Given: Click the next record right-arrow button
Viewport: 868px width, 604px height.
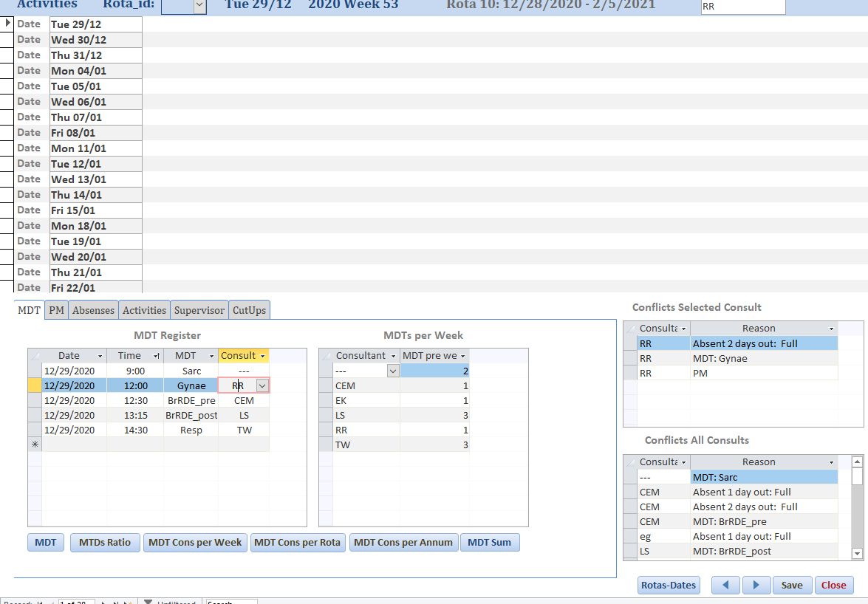Looking at the screenshot, I should coord(756,585).
